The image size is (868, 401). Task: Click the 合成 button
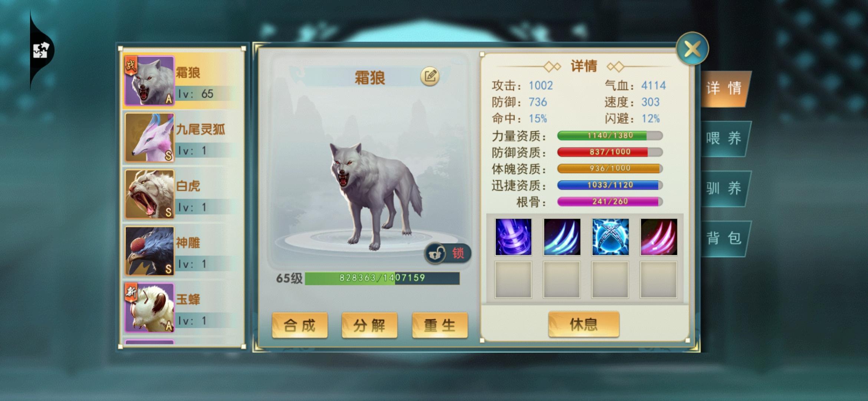click(x=300, y=325)
